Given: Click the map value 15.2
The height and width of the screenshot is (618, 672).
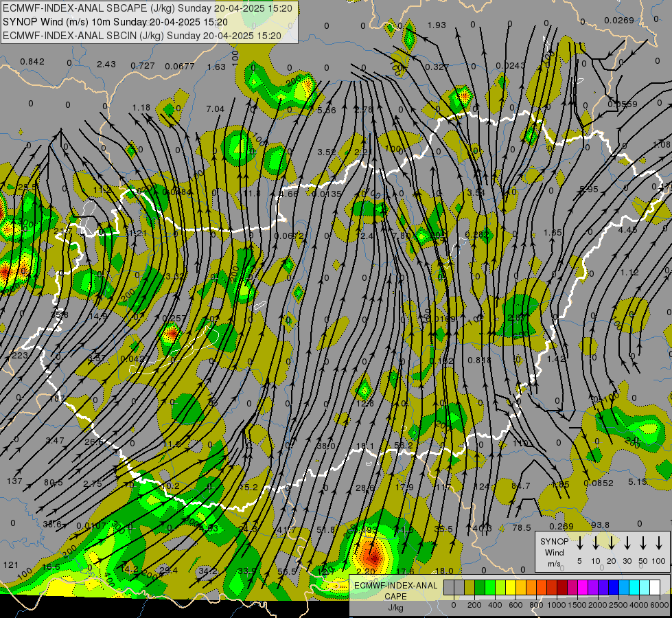Looking at the screenshot, I should [x=248, y=488].
